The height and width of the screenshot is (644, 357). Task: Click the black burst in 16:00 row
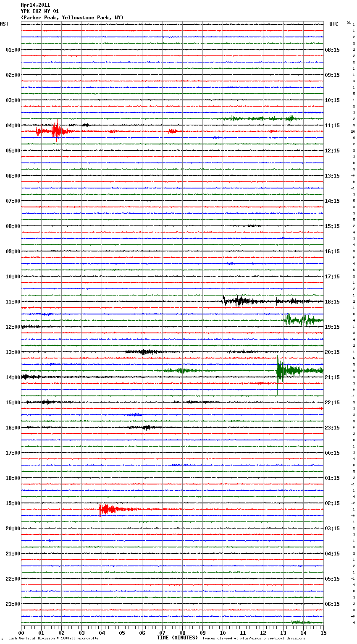pos(145,427)
